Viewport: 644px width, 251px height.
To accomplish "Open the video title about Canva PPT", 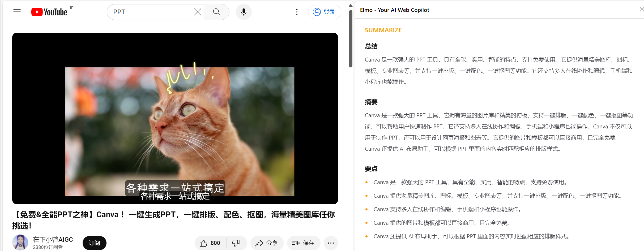I will pyautogui.click(x=173, y=220).
